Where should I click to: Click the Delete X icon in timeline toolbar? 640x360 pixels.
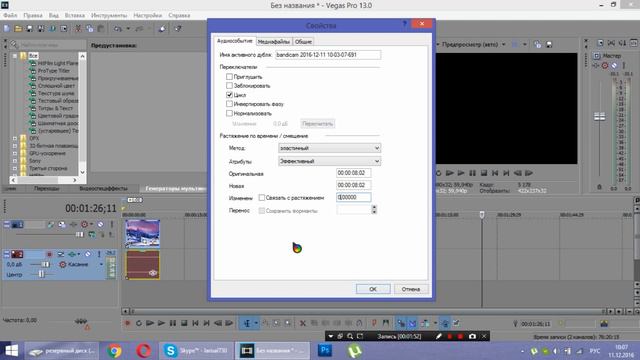302,323
